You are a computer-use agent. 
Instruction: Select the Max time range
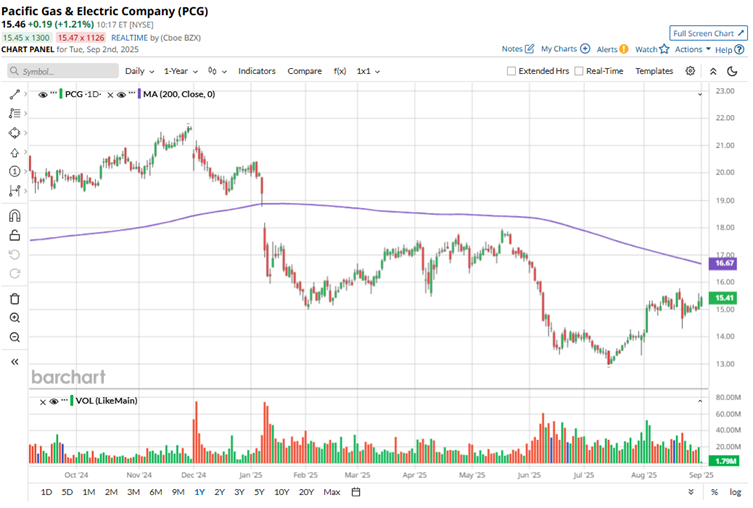pyautogui.click(x=332, y=492)
